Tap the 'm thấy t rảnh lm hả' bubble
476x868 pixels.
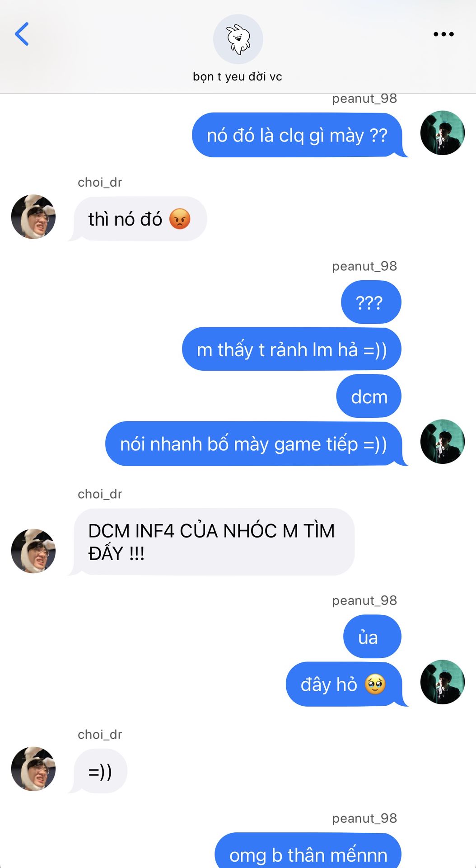tap(292, 349)
